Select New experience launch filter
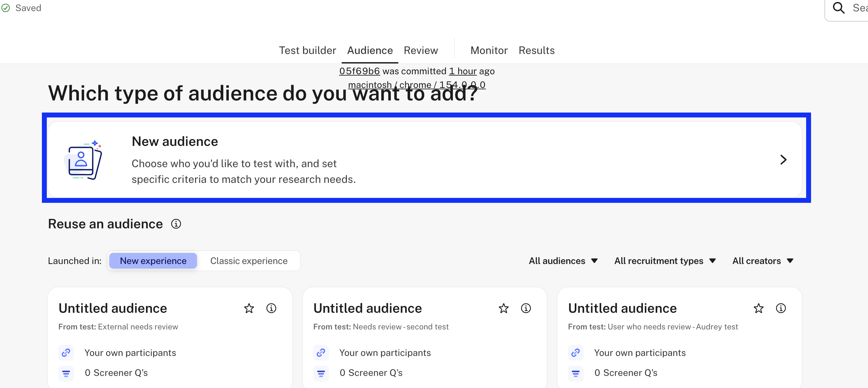This screenshot has height=388, width=868. 153,261
